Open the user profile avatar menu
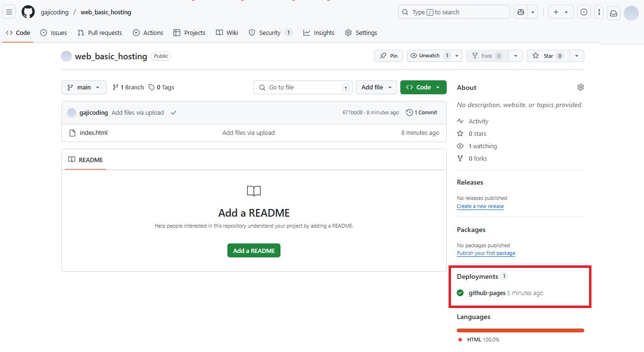Screen dimensions: 644x352 (631, 13)
